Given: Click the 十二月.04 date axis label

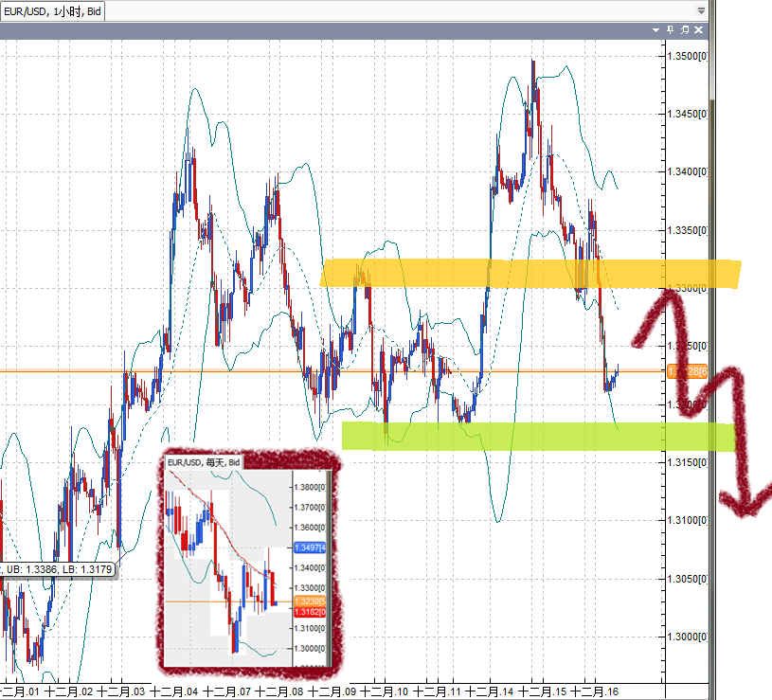Looking at the screenshot, I should (x=173, y=691).
